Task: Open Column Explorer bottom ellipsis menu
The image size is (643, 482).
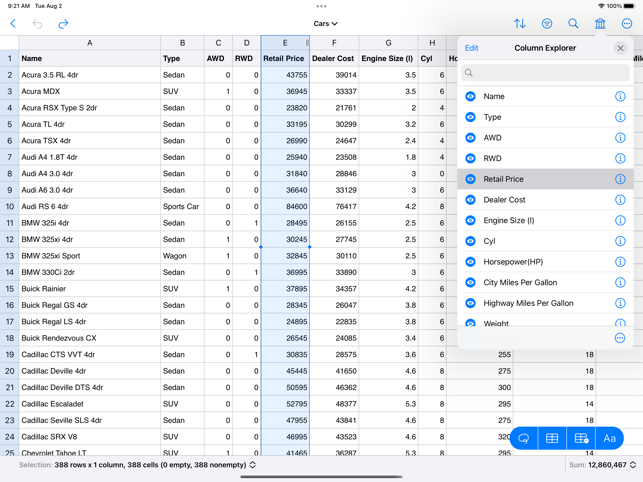Action: pyautogui.click(x=620, y=338)
